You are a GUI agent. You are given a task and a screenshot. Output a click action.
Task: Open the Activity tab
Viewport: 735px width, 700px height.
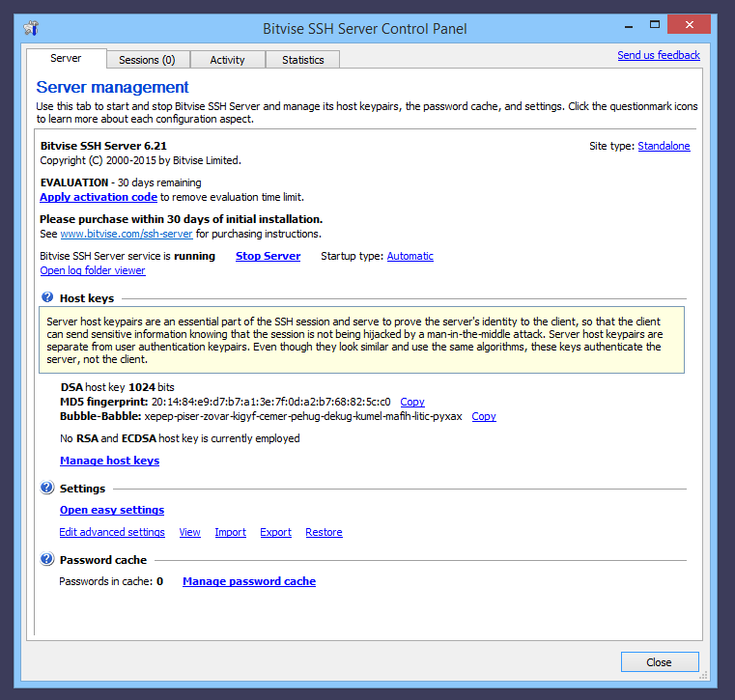227,60
